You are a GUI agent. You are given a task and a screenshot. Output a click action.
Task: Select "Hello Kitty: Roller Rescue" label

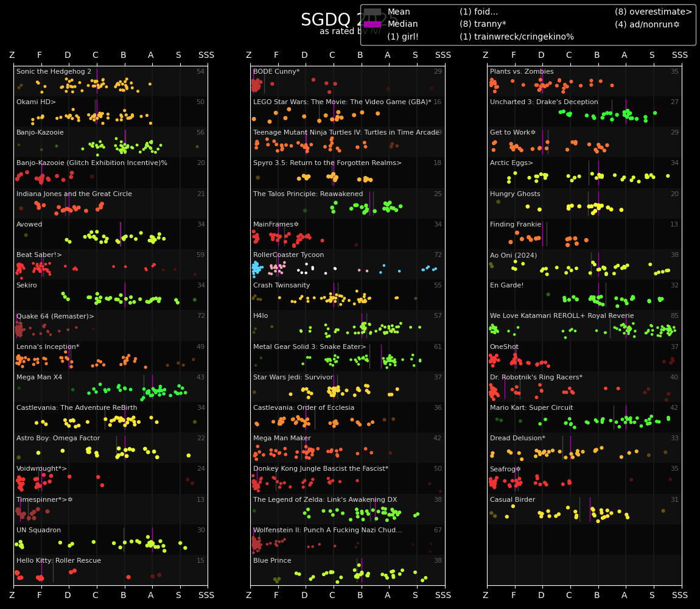58,560
